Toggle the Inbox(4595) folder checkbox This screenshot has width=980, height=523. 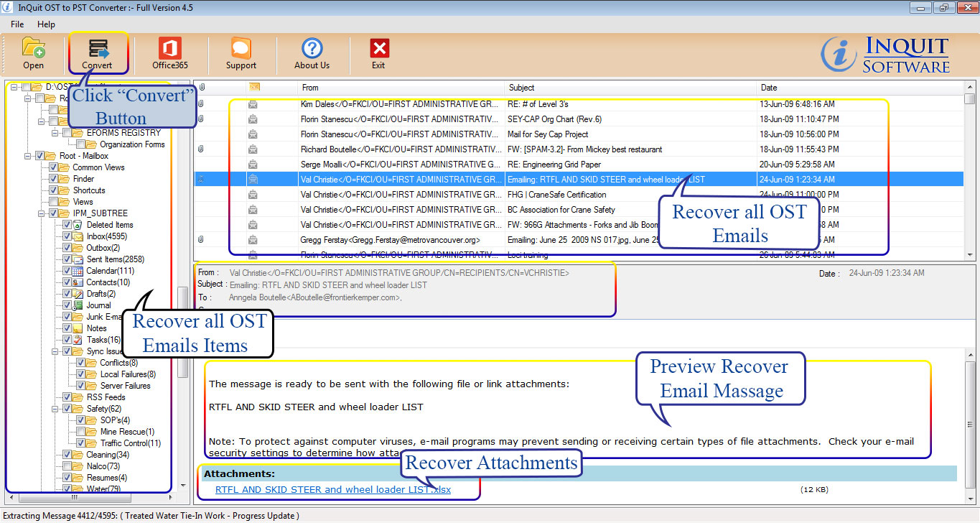point(67,236)
